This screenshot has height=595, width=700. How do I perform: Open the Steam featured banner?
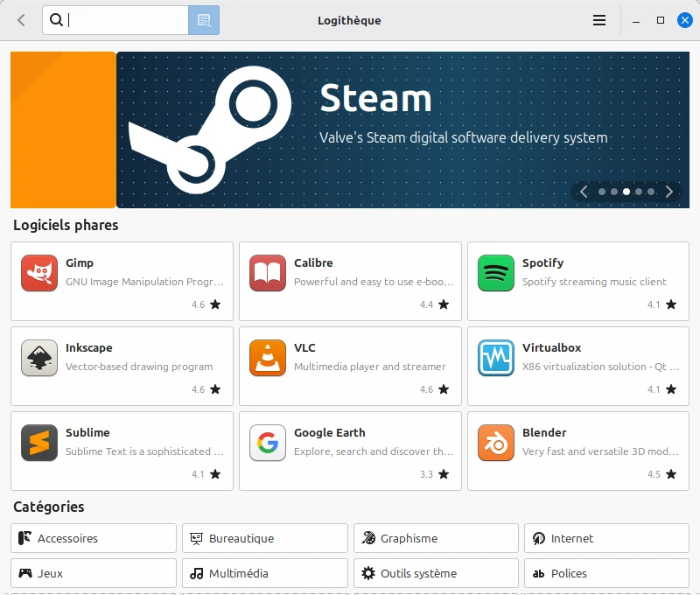(402, 129)
